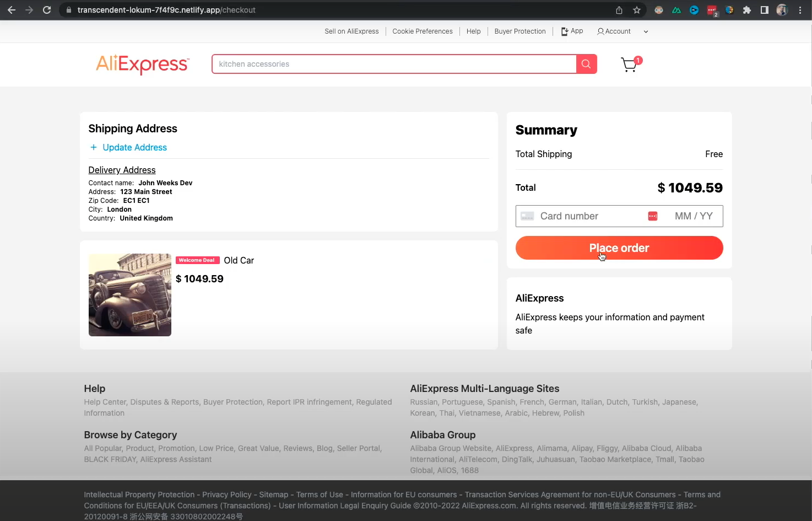Click the Old Car product thumbnail
Screen dimensions: 812x521
click(x=130, y=295)
